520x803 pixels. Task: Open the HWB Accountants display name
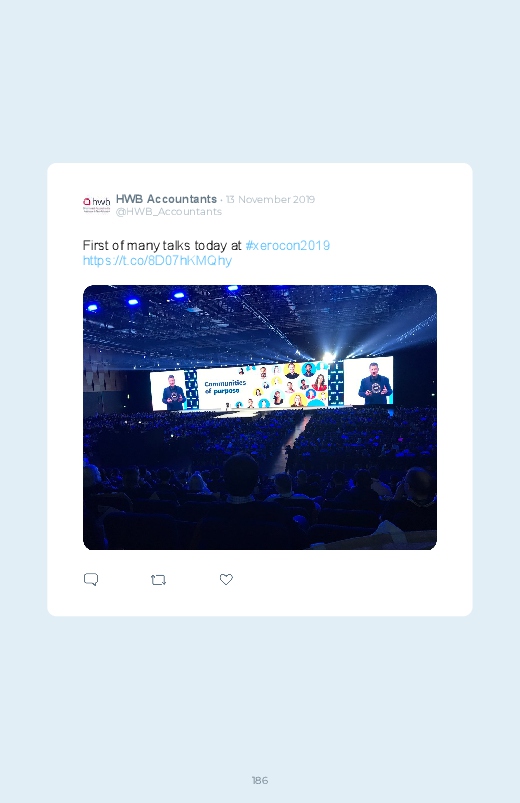(x=167, y=199)
